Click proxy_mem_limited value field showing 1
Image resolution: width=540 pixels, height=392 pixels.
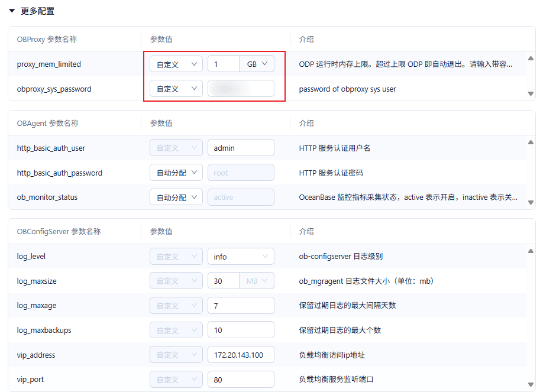coord(224,64)
